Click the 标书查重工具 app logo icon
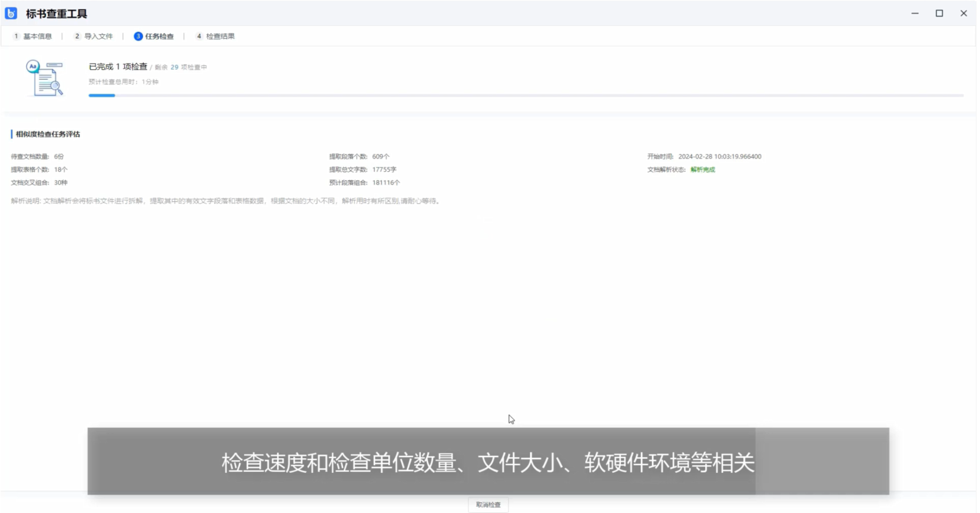The image size is (980, 513). [x=11, y=13]
